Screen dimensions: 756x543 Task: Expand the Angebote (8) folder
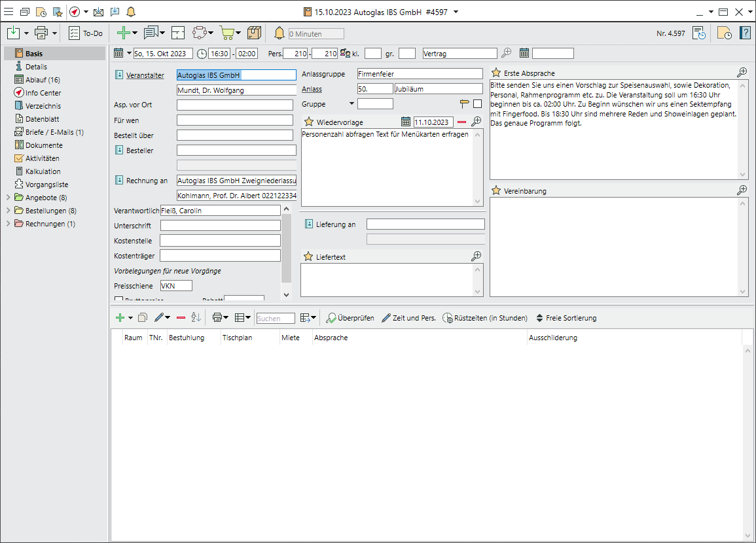(x=8, y=198)
